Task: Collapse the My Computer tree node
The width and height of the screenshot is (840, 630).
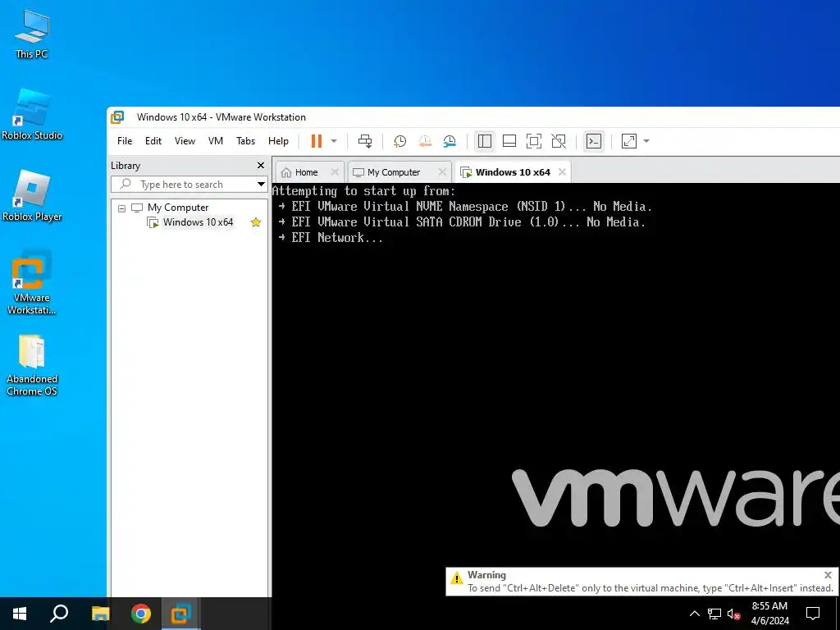Action: pos(121,208)
